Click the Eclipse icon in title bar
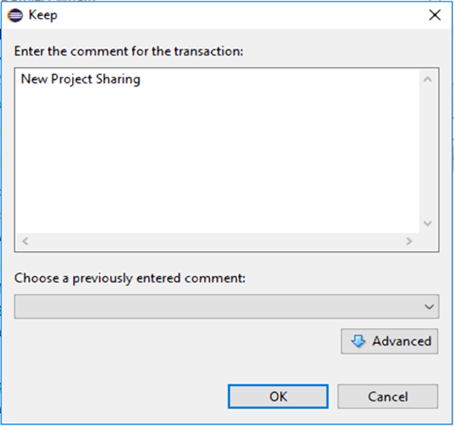 pyautogui.click(x=15, y=15)
